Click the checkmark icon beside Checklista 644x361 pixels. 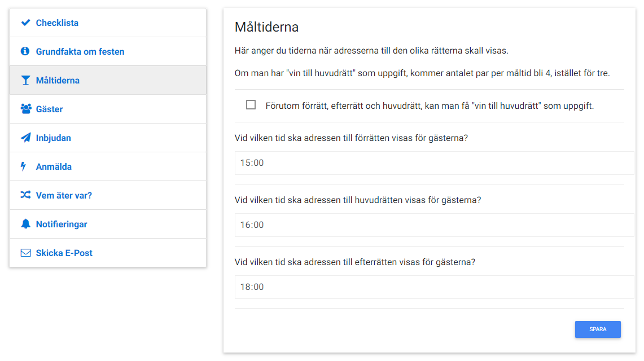coord(25,23)
